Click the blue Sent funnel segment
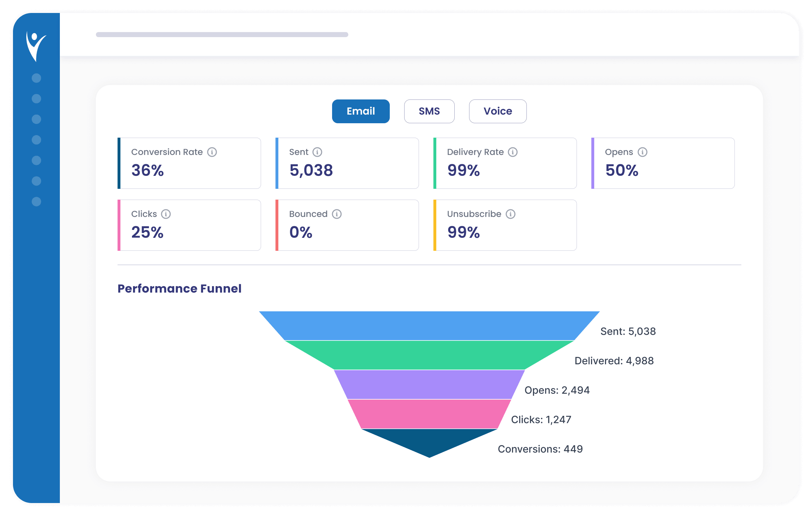 [429, 326]
